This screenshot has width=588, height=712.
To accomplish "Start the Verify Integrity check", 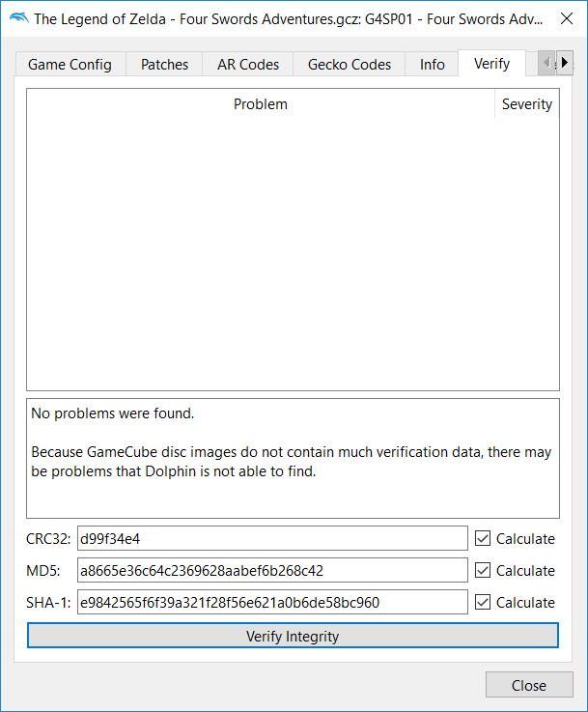I will click(293, 636).
